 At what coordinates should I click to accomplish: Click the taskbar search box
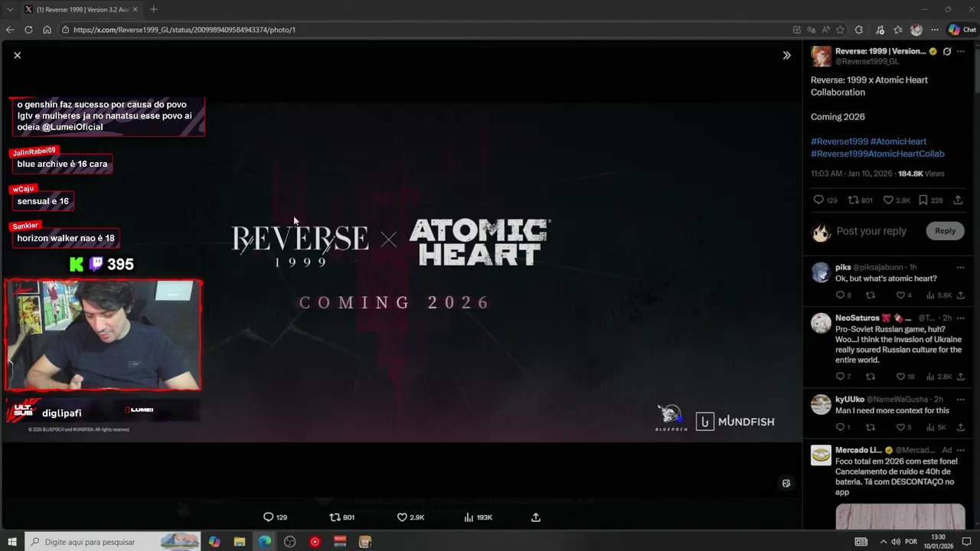pyautogui.click(x=113, y=542)
